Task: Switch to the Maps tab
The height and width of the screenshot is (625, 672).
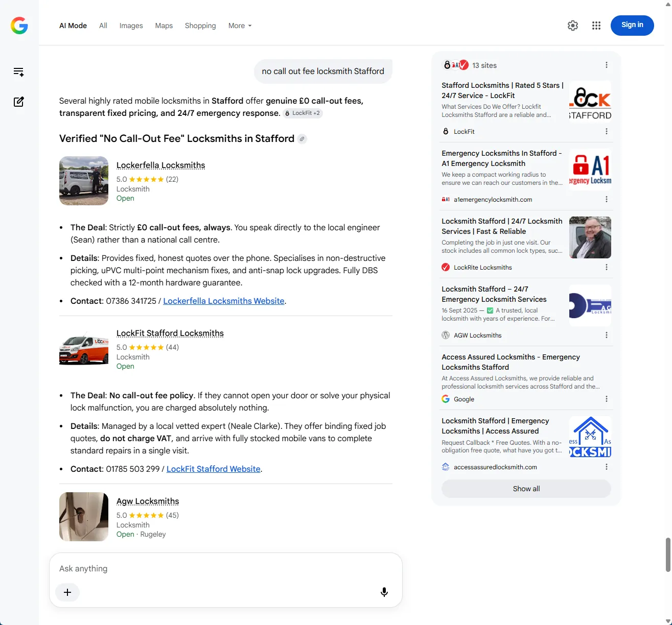Action: tap(164, 26)
